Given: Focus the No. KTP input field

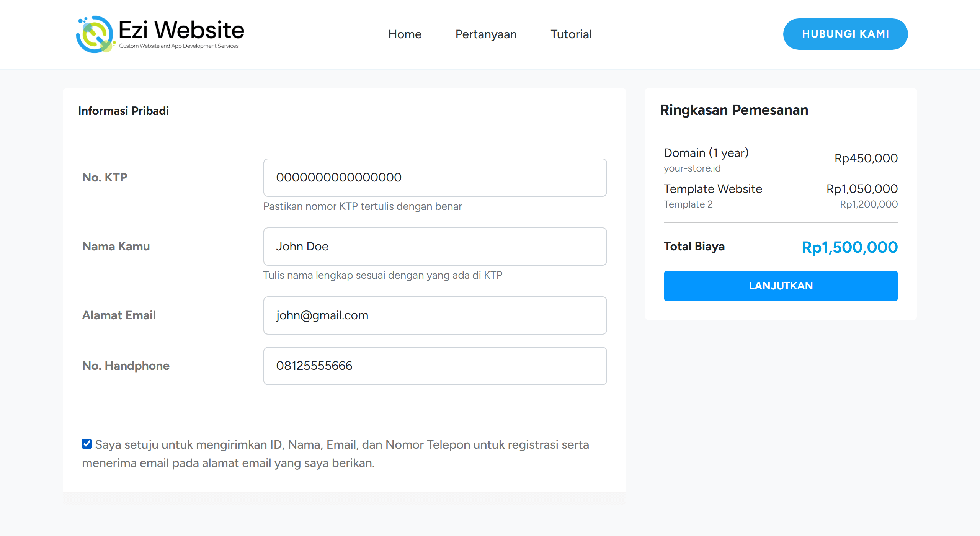Looking at the screenshot, I should pyautogui.click(x=435, y=178).
